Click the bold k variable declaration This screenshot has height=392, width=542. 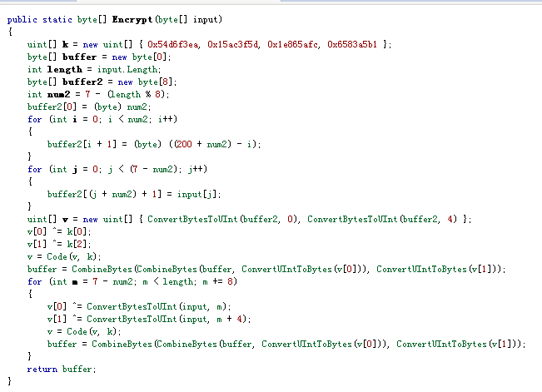coord(65,45)
